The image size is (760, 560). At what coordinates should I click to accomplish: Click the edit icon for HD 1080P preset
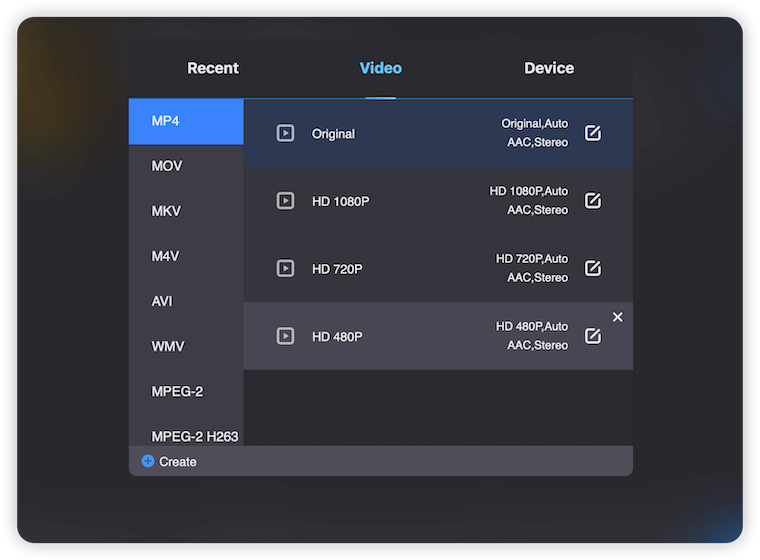coord(593,201)
